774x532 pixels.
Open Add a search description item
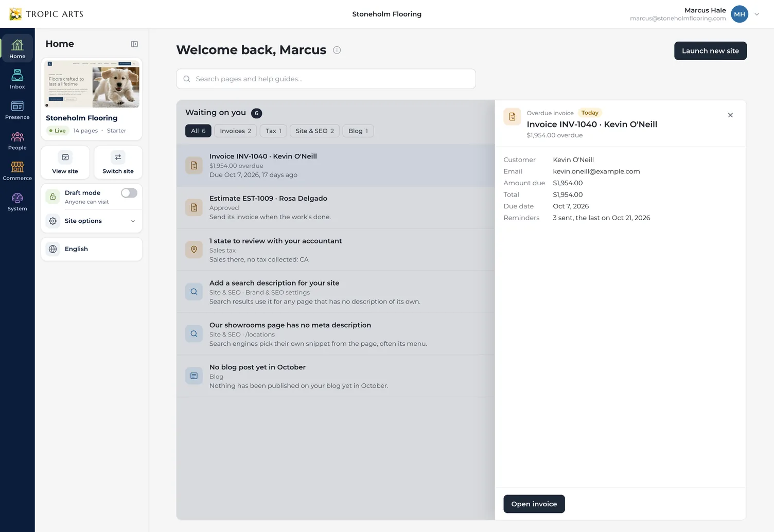(336, 292)
